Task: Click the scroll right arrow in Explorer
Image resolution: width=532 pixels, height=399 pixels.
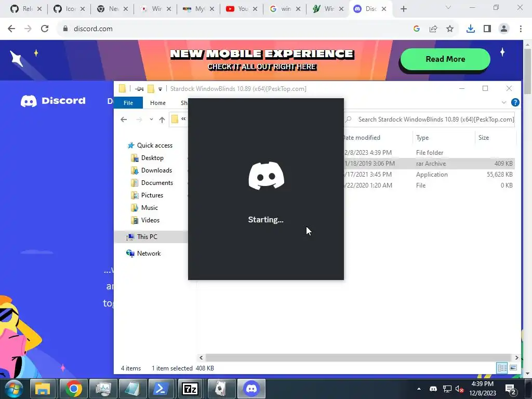Action: [x=516, y=357]
